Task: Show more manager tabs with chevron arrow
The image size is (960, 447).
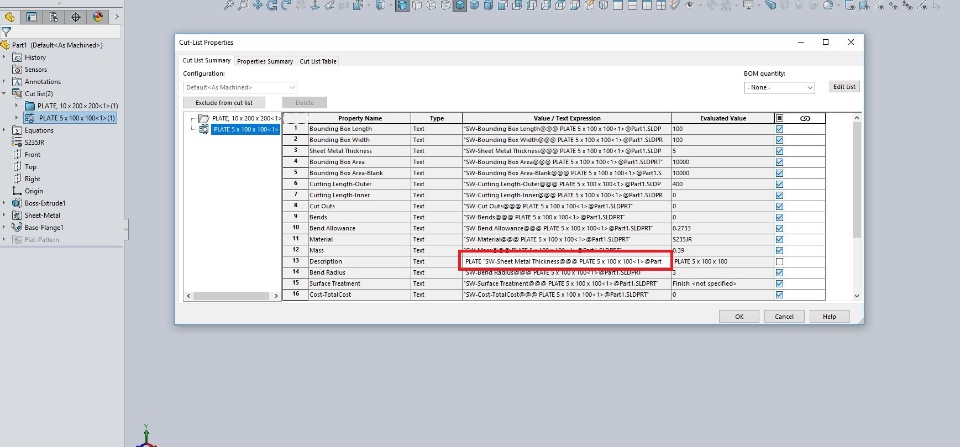Action: point(117,17)
